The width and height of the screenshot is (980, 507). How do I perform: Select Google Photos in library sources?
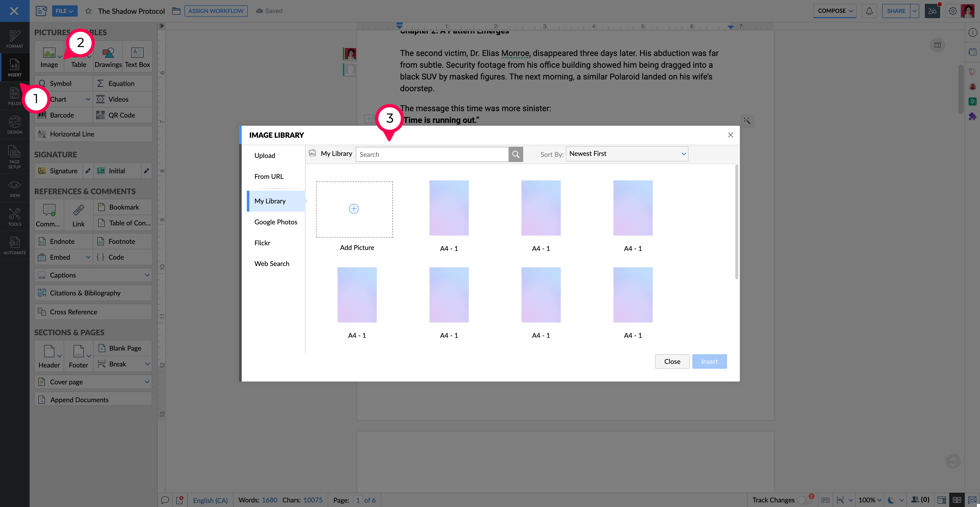275,222
